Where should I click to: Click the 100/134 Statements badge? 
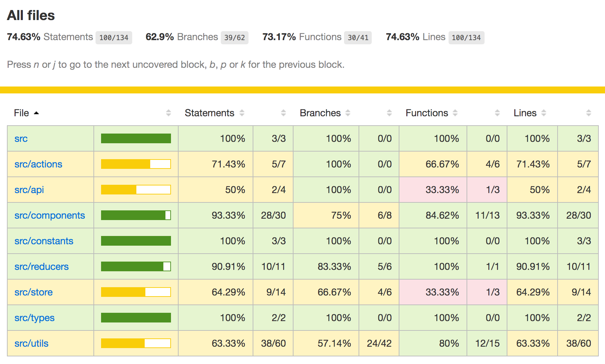[x=114, y=37]
